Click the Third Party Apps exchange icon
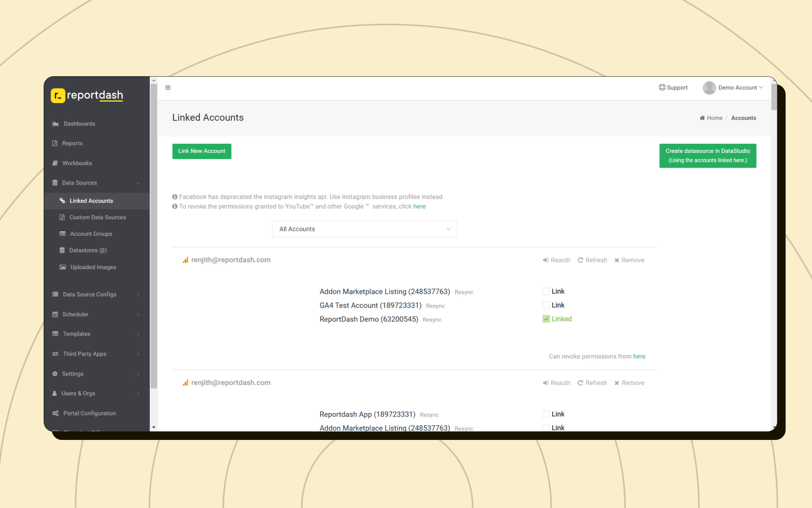 coord(55,354)
